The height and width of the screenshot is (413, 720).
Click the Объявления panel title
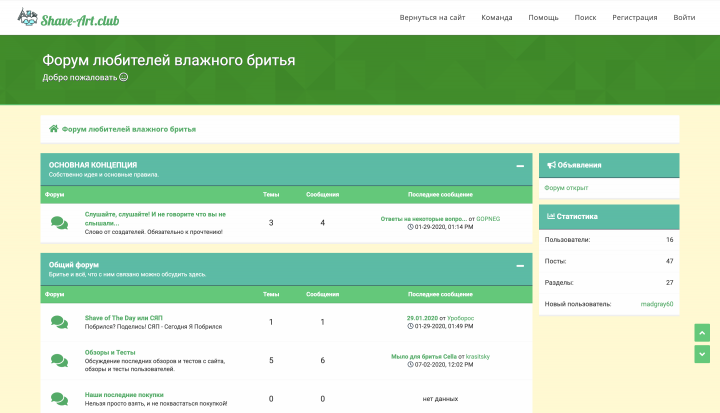click(579, 165)
